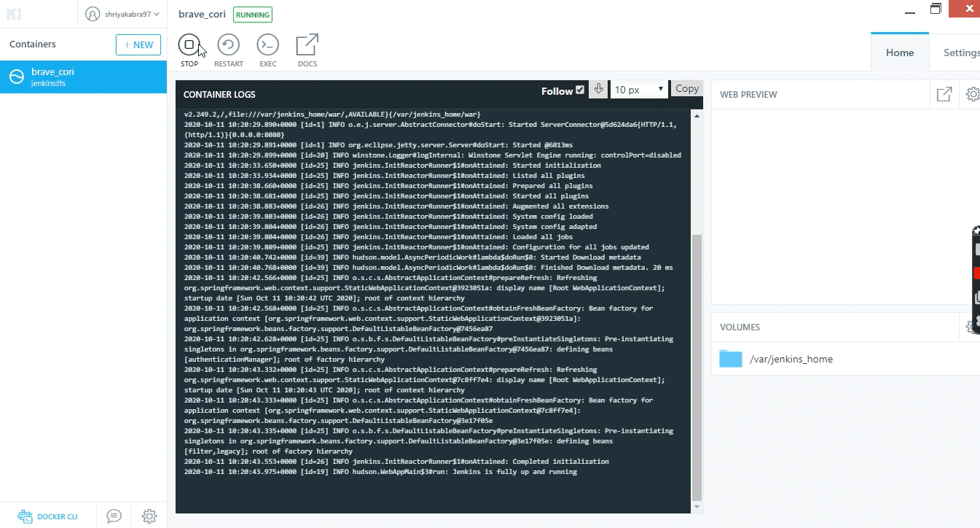Copy the container logs
The height and width of the screenshot is (528, 980).
pyautogui.click(x=686, y=89)
